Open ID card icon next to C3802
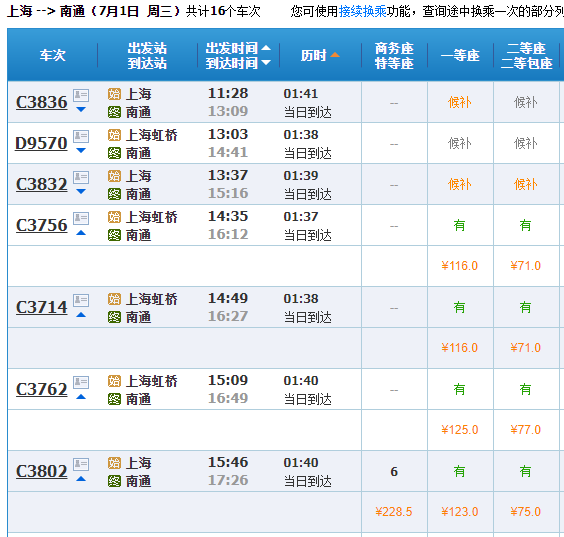 pos(81,465)
